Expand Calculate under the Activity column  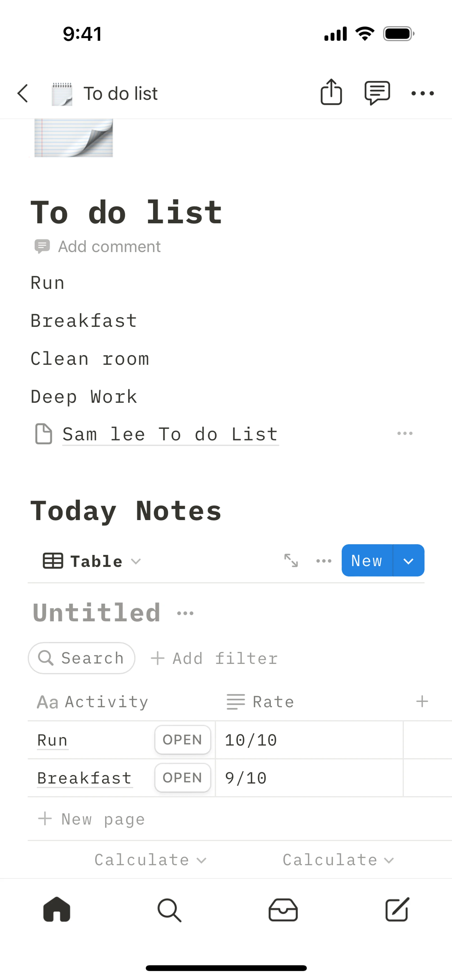(x=150, y=860)
